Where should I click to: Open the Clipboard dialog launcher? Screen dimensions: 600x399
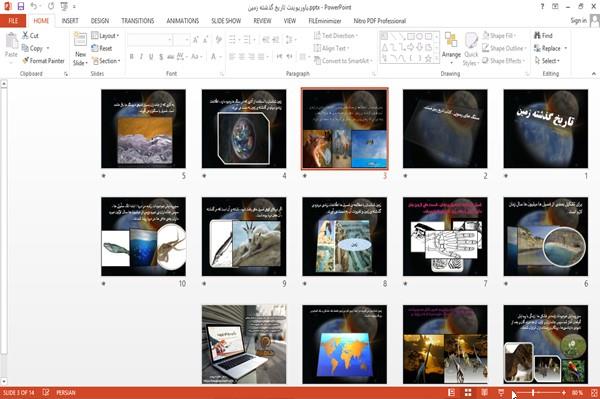coord(66,74)
